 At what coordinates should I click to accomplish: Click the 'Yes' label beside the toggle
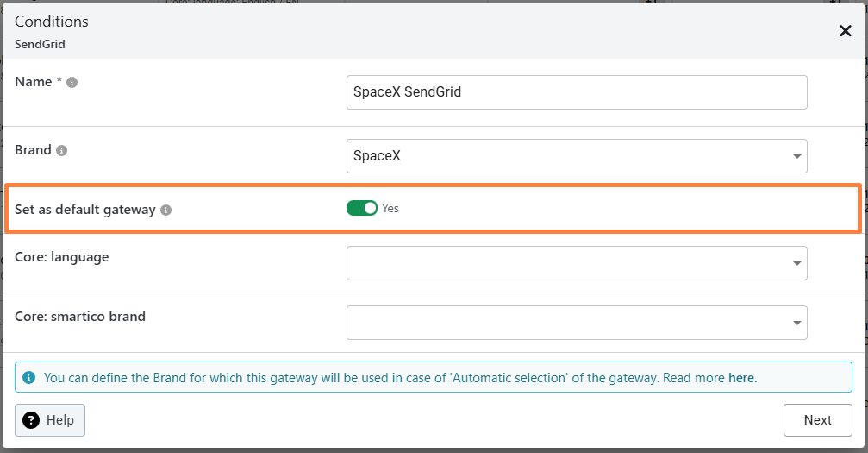(x=390, y=209)
